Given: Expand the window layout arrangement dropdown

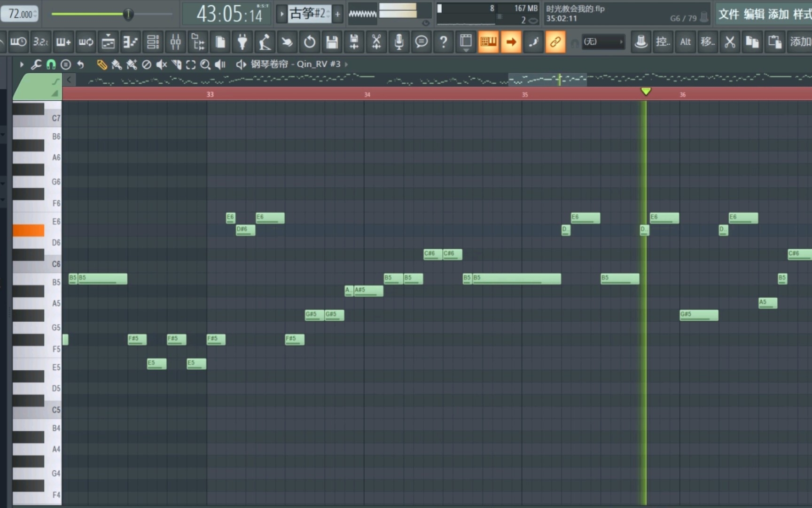Looking at the screenshot, I should [x=466, y=42].
